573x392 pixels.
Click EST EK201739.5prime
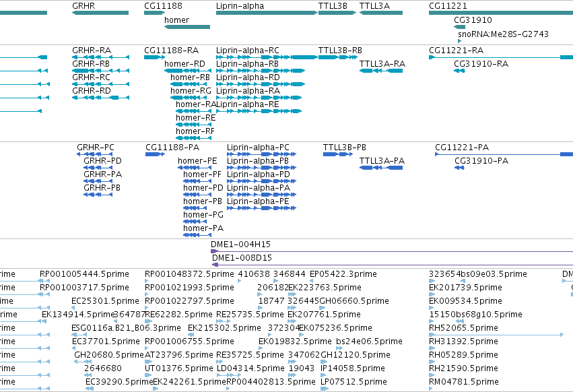pos(465,288)
